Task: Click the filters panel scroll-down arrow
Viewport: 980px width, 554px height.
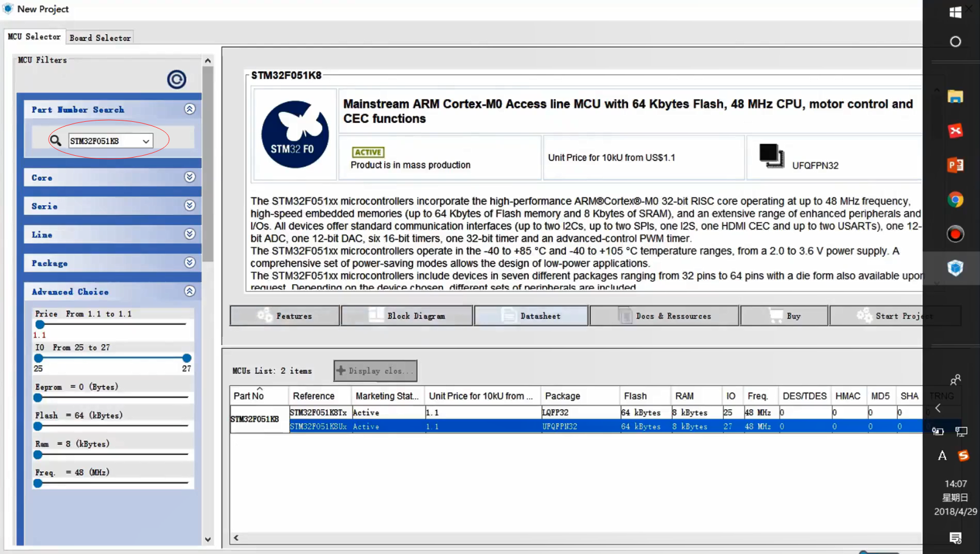Action: tap(208, 539)
